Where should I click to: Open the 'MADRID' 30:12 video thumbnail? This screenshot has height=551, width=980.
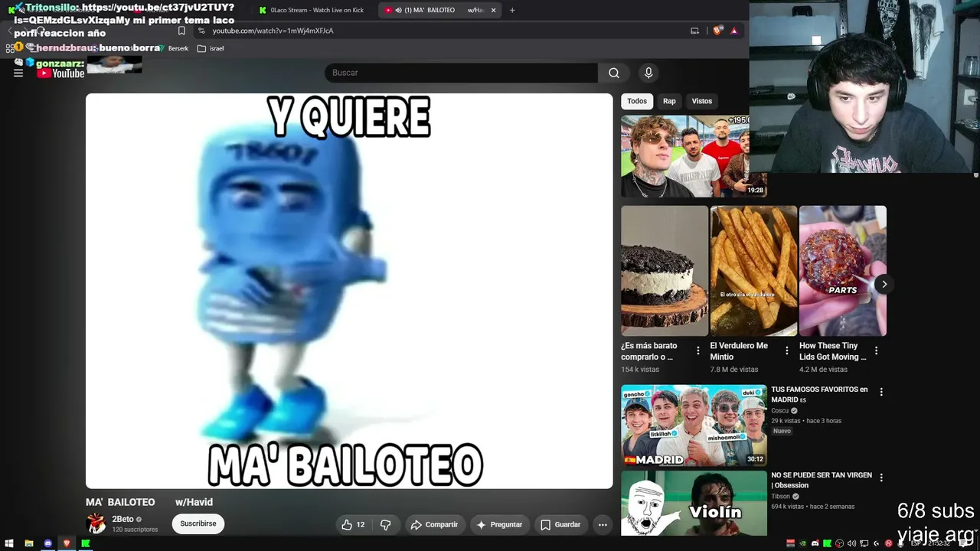[x=694, y=425]
